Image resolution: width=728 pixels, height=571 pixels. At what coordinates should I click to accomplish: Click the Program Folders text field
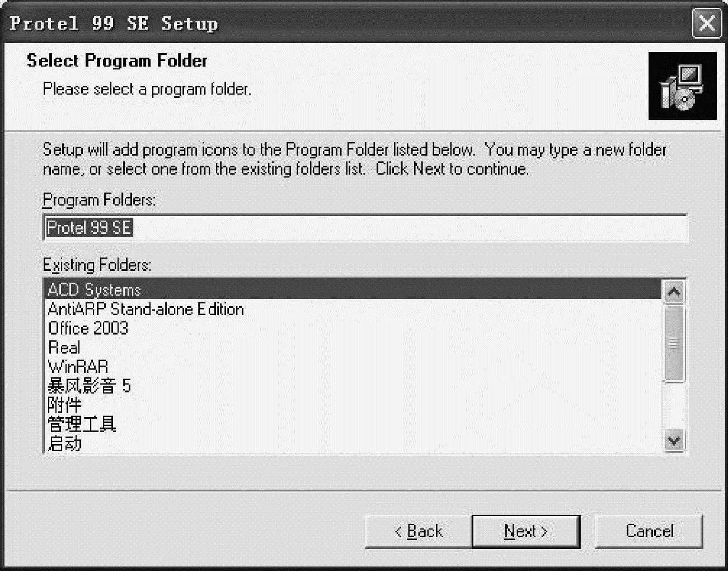tap(364, 228)
